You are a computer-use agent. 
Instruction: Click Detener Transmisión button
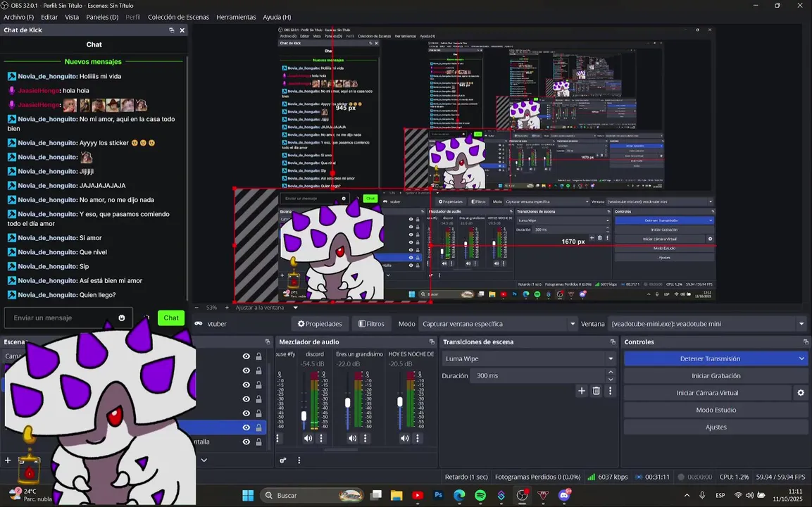[x=709, y=358]
